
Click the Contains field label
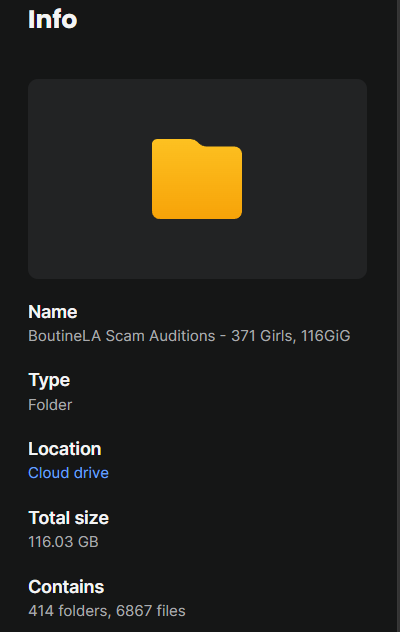coord(66,586)
